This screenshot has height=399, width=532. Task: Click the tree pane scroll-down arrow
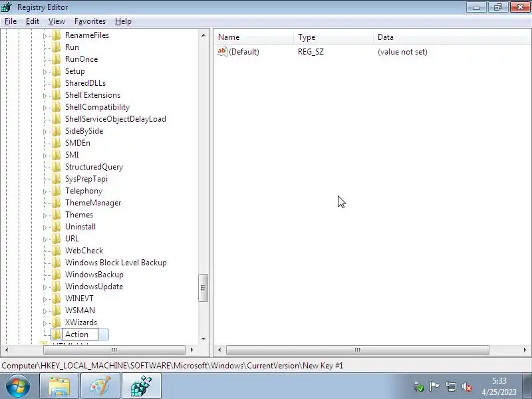tap(203, 338)
